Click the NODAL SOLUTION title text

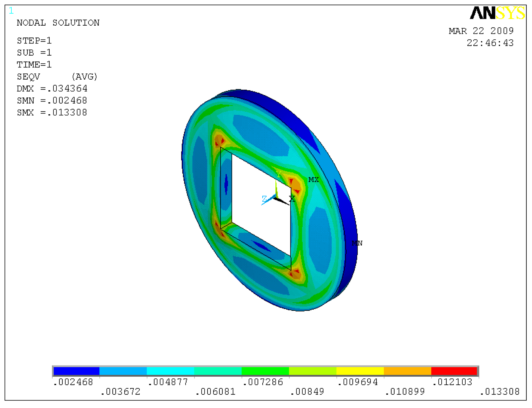tap(58, 23)
